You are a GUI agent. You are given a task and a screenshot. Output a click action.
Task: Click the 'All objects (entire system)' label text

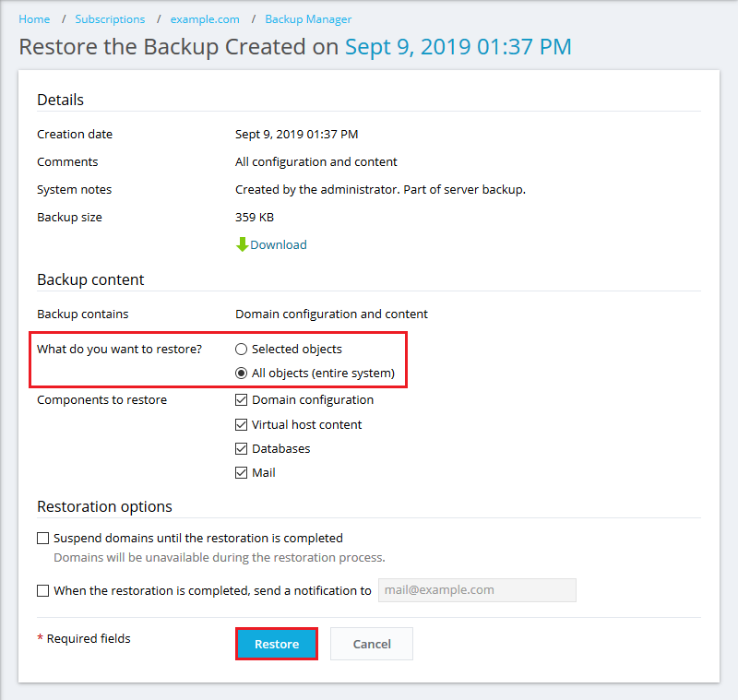[323, 374]
